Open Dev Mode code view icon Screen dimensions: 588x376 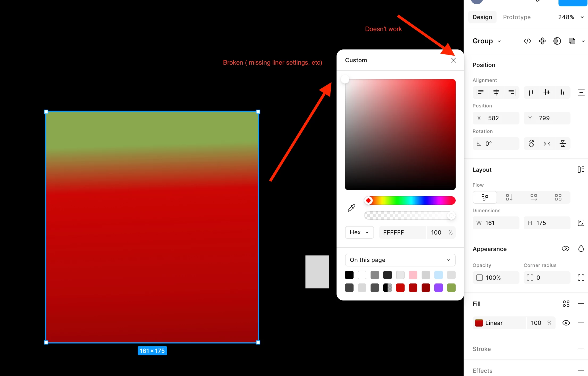(527, 41)
